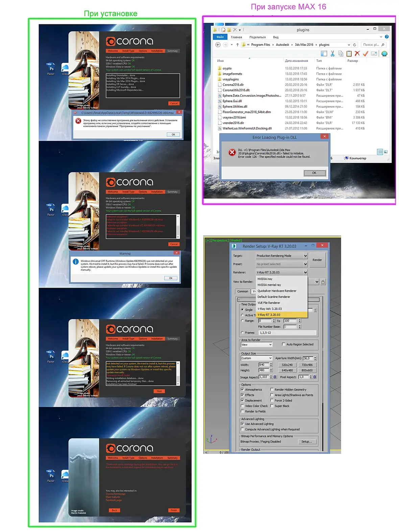Toggle Use Advanced Lighting checkbox

242,424
